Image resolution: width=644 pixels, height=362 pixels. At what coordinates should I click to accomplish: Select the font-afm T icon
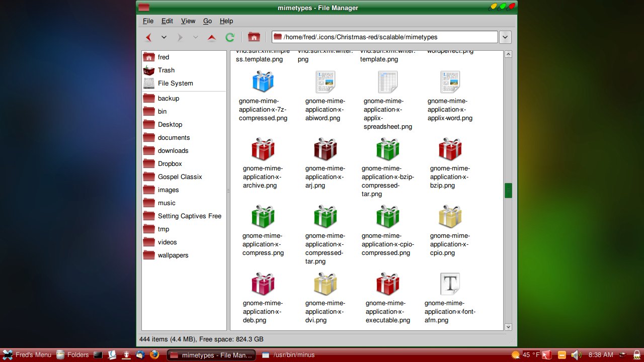point(450,284)
